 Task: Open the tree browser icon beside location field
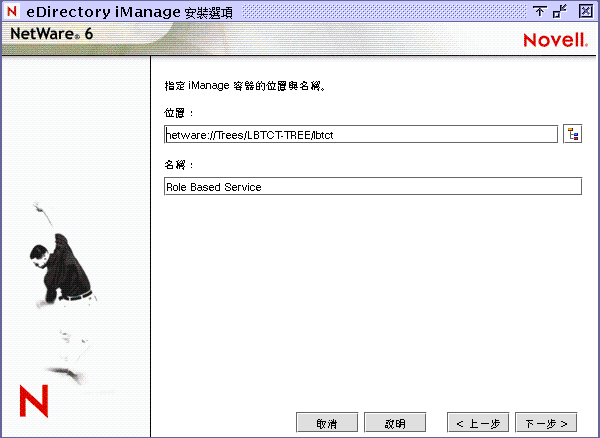tap(572, 134)
